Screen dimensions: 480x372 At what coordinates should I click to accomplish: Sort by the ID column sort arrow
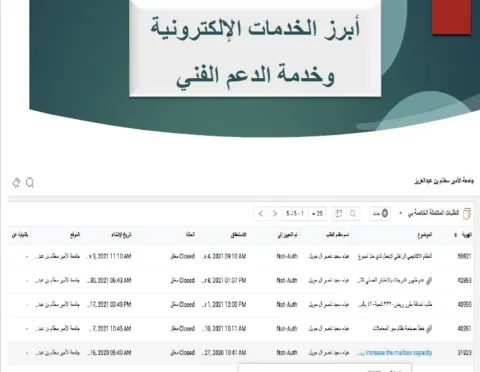tap(455, 235)
